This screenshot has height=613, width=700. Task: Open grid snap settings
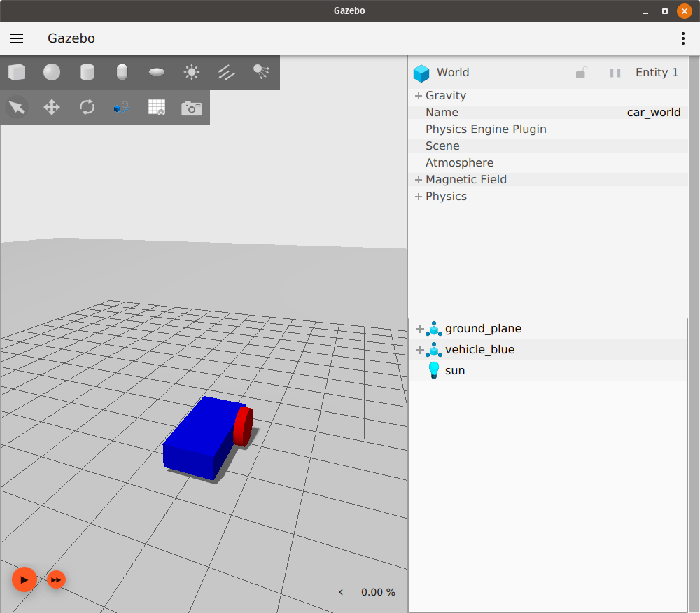coord(157,107)
